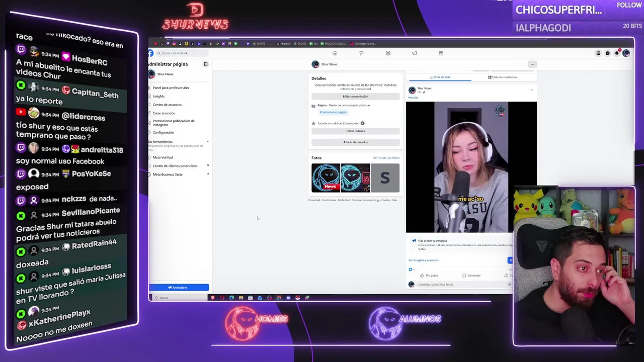644x362 pixels.
Task: Click the 'Cookies' footer link
Action: click(x=386, y=200)
